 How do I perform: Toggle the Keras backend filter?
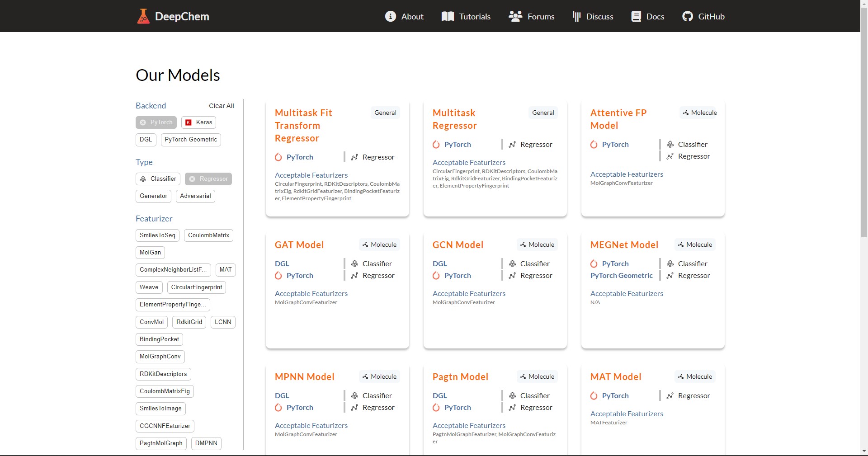click(x=199, y=122)
